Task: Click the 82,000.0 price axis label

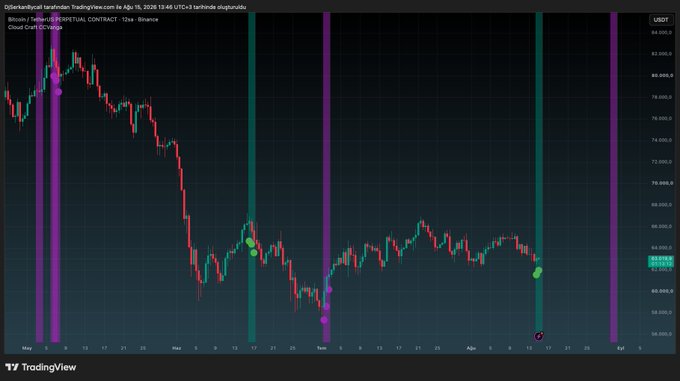Action: [661, 54]
